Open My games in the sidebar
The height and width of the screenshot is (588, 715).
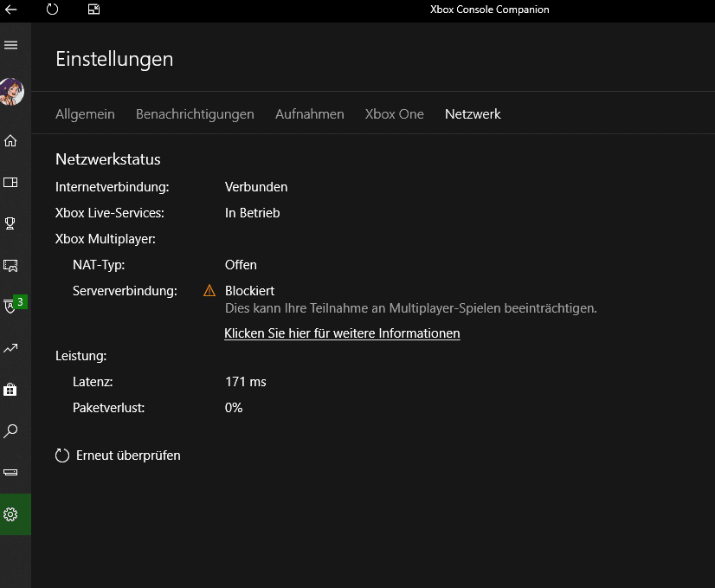(x=10, y=183)
